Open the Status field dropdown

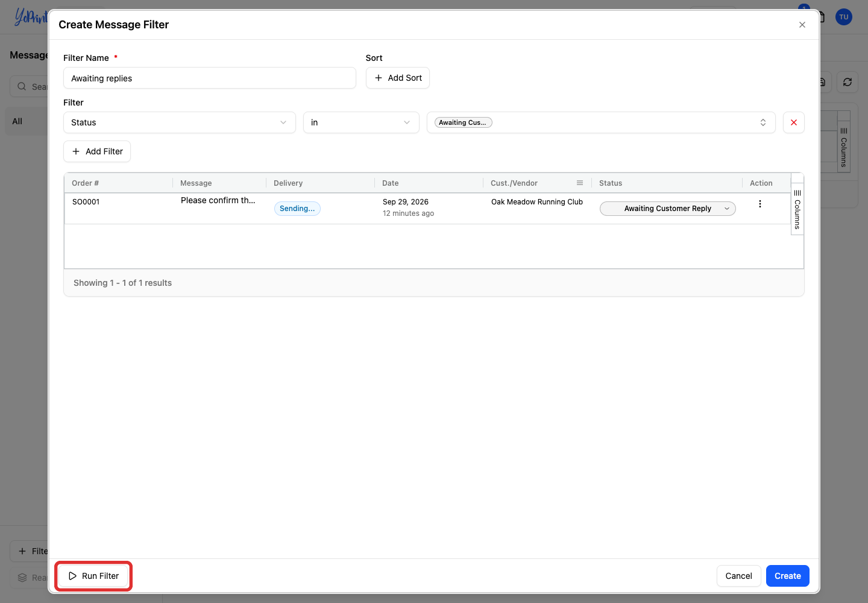(180, 122)
